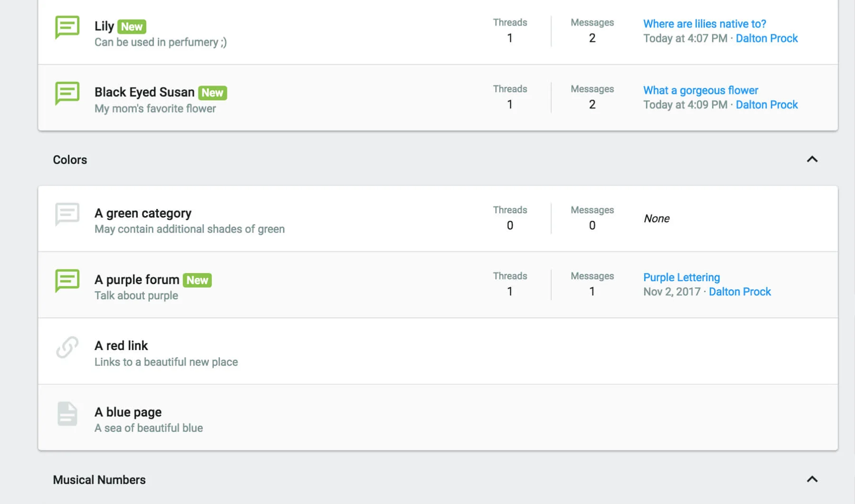The image size is (855, 504).
Task: Collapse the Musical Numbers category section
Action: point(812,479)
